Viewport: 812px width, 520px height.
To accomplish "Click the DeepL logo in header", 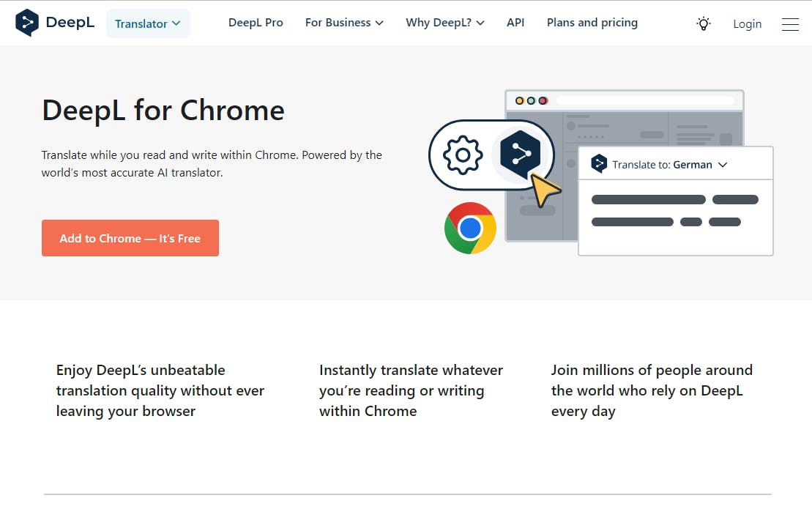I will coord(55,23).
